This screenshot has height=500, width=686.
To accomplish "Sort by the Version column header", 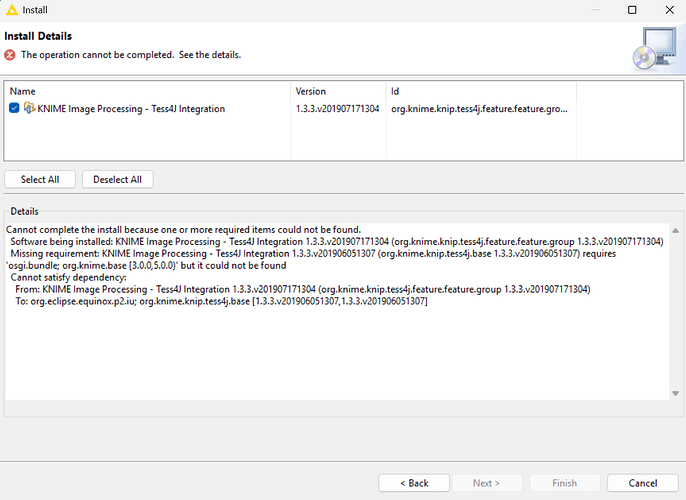I will pyautogui.click(x=338, y=91).
